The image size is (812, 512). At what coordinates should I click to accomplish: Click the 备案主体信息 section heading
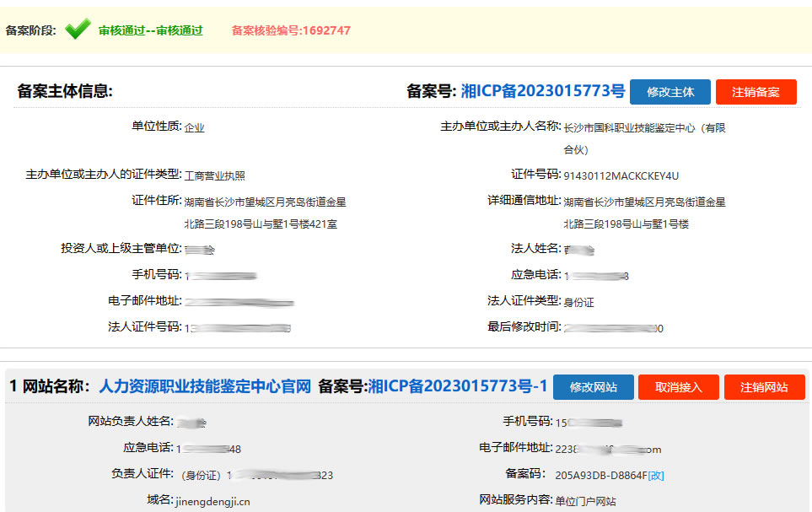[65, 91]
